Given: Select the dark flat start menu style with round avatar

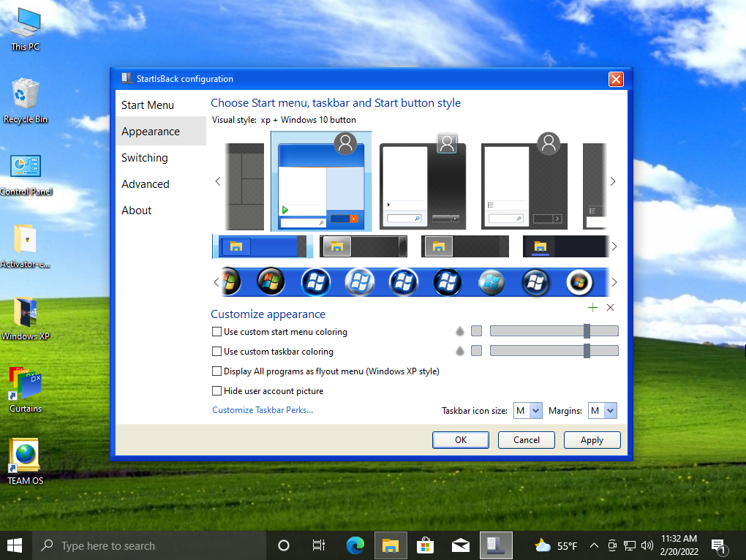Looking at the screenshot, I should [524, 181].
